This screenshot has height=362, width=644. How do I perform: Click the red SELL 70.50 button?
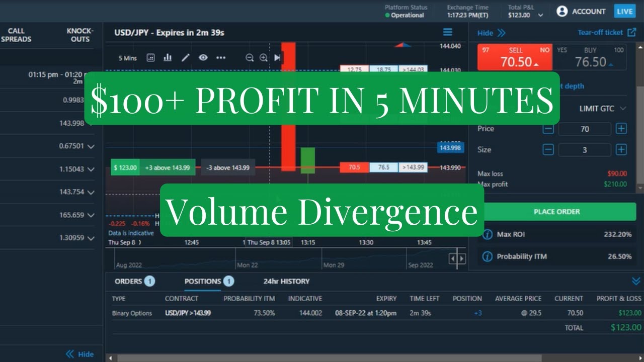515,57
